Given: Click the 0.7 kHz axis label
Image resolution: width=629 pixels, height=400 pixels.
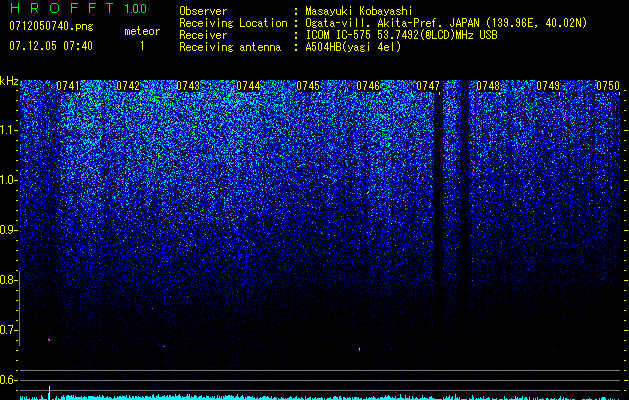Looking at the screenshot, I should coord(9,330).
